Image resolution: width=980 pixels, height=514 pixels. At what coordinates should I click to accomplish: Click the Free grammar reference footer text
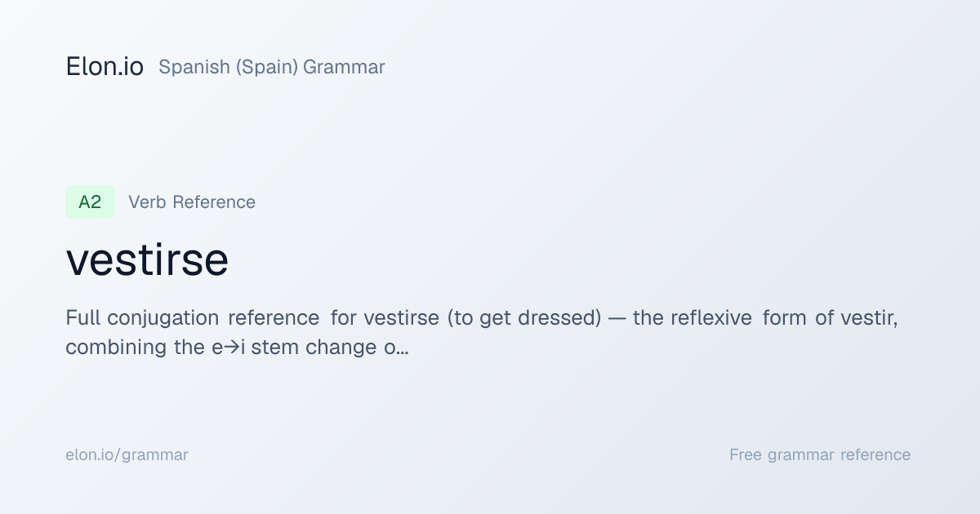point(820,455)
